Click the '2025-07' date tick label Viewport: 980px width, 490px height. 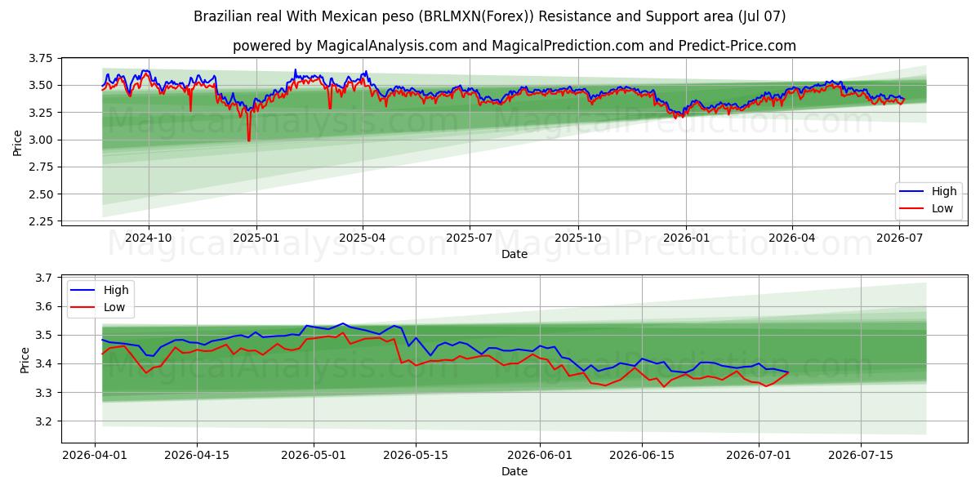[470, 238]
